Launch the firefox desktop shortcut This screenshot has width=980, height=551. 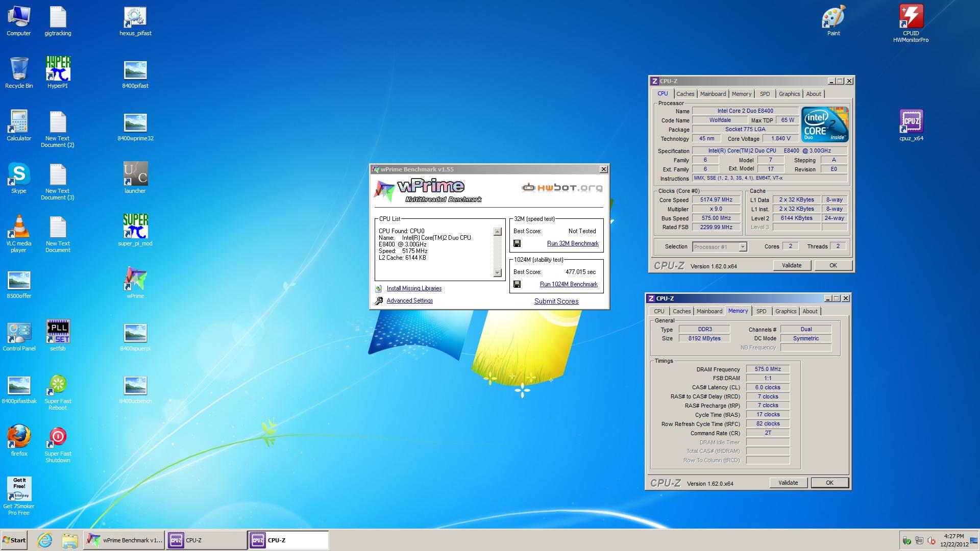pyautogui.click(x=19, y=441)
